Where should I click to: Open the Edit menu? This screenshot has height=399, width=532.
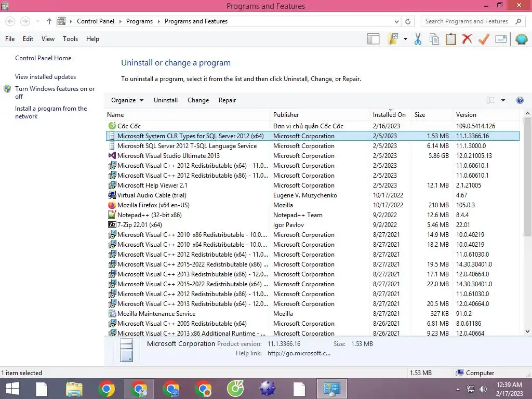[x=28, y=39]
